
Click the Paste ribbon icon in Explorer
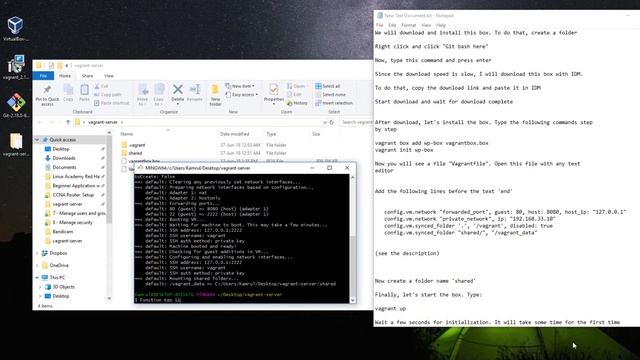(x=84, y=93)
